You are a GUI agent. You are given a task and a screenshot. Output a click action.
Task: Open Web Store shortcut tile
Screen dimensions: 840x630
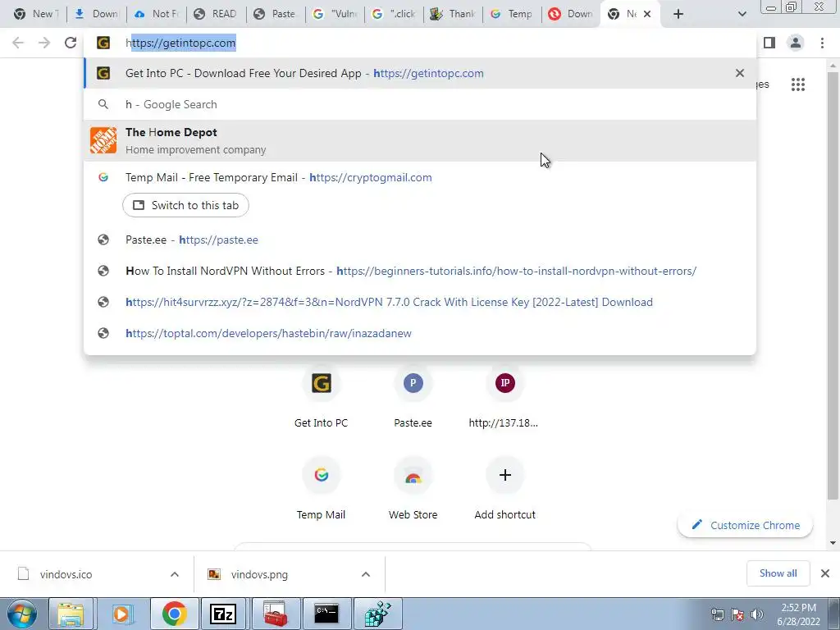(413, 490)
